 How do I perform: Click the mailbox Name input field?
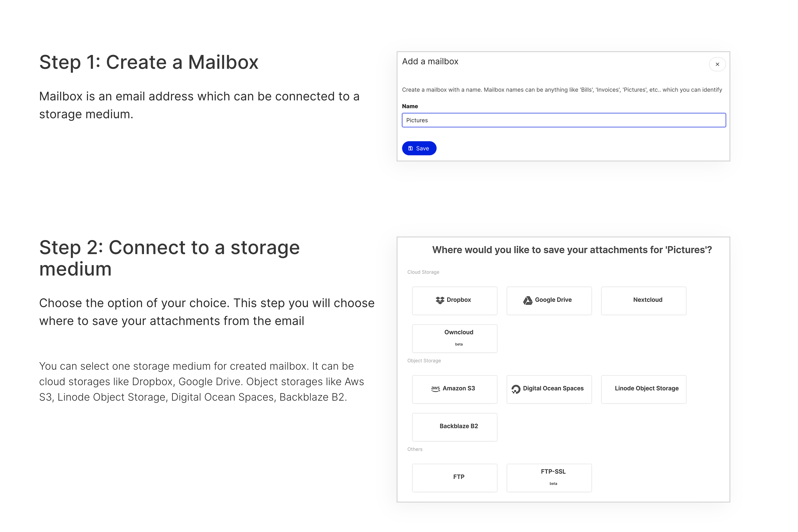(563, 120)
